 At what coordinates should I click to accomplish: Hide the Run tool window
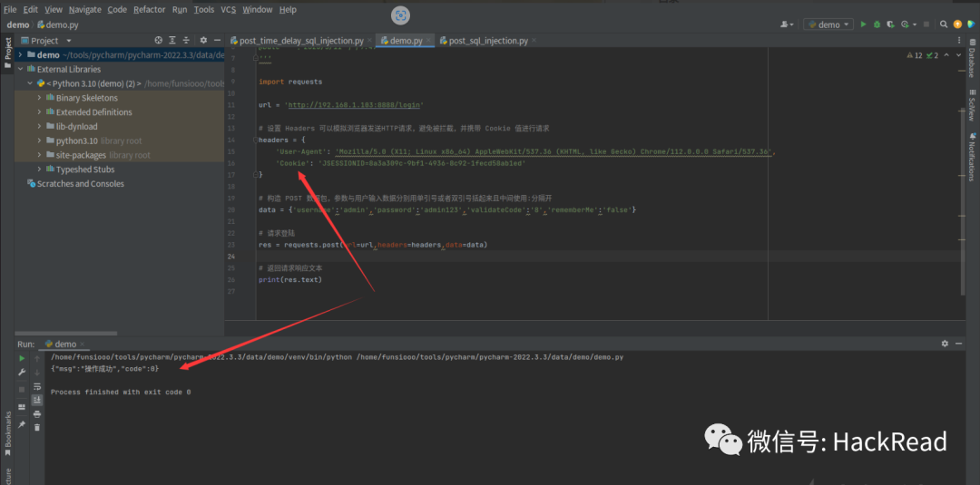click(x=959, y=344)
